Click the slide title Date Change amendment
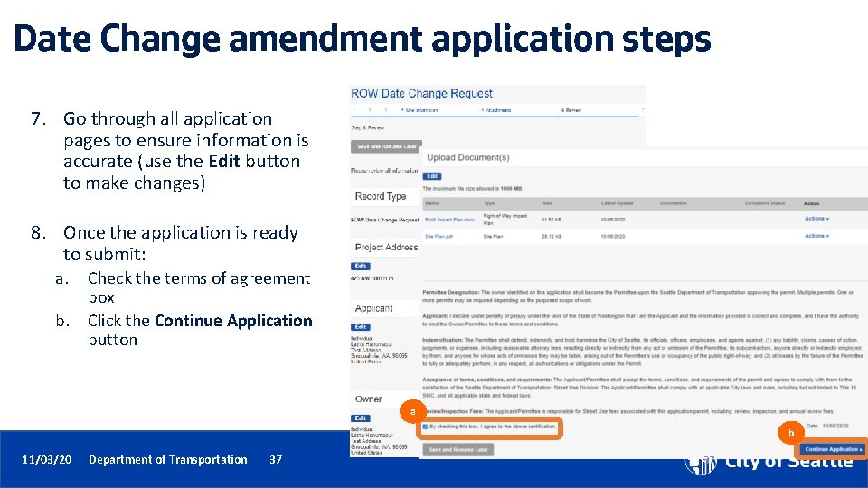868x488 pixels. (x=362, y=39)
